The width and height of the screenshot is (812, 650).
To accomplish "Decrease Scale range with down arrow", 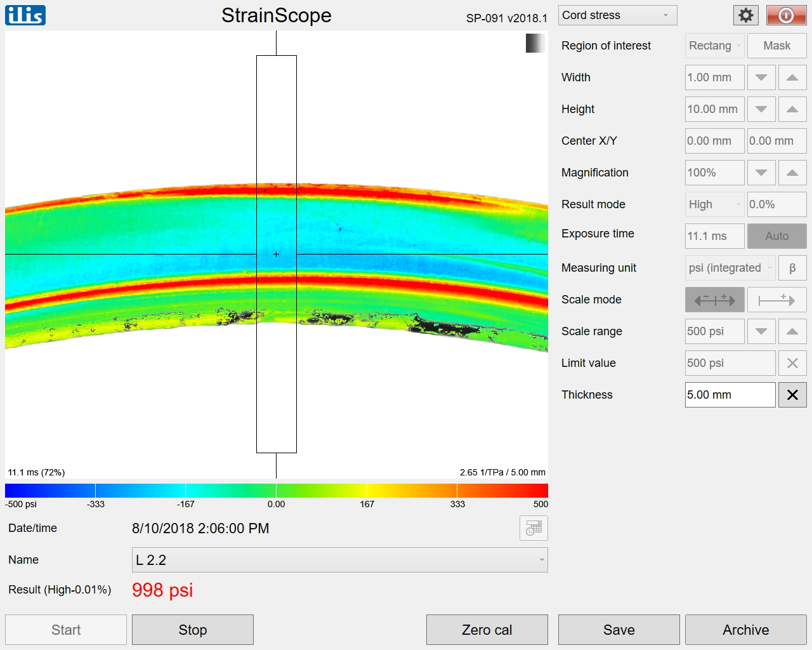I will 761,331.
